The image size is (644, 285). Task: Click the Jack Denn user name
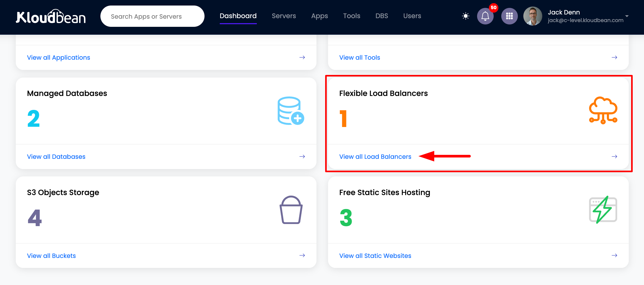point(564,12)
